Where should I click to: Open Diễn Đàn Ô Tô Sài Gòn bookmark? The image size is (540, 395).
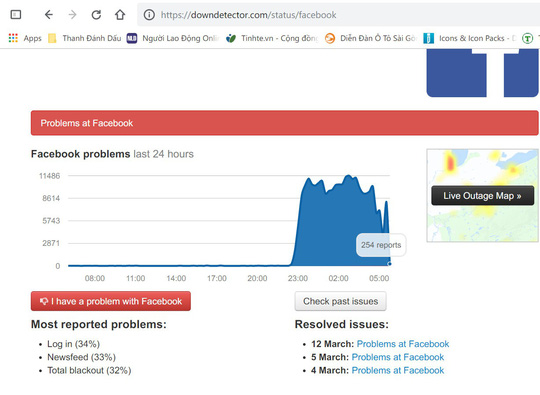(x=371, y=38)
